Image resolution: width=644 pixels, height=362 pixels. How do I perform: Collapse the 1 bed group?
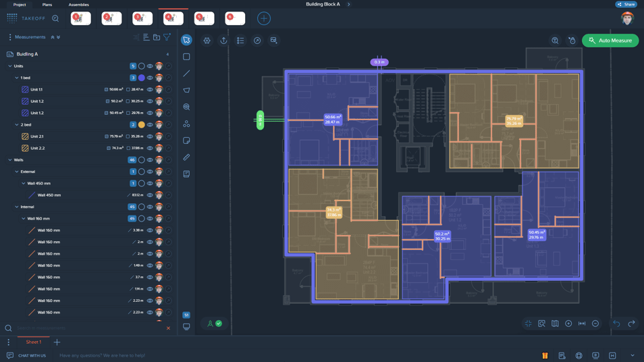(17, 78)
